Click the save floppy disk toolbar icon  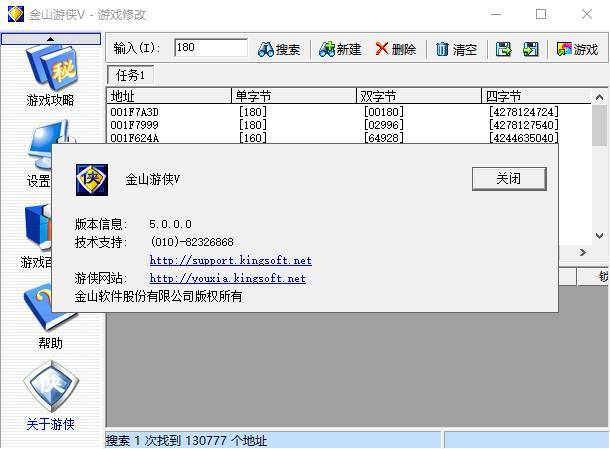pos(503,49)
